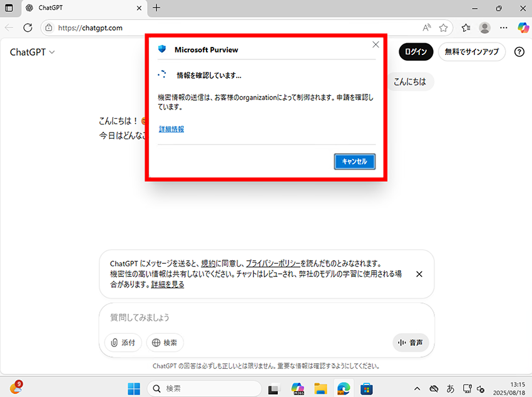Add page to favorites with star icon
This screenshot has height=397, width=532.
[x=443, y=28]
